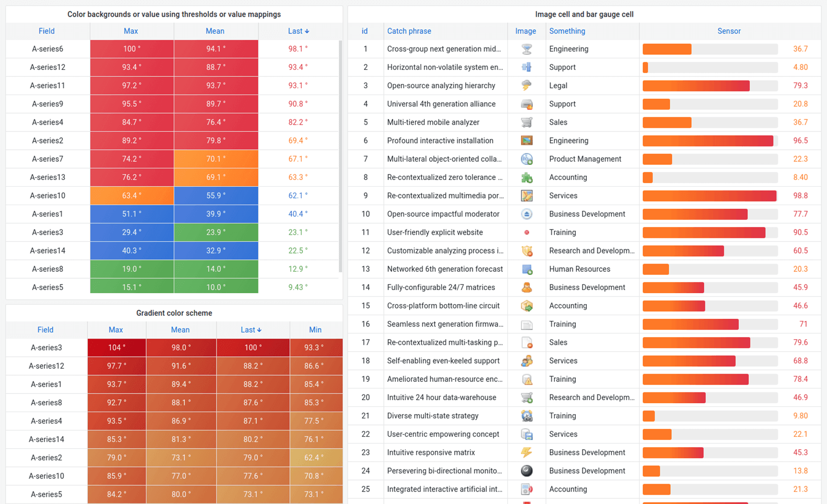Toggle Last column sort in Gradient table
The image size is (827, 504).
pyautogui.click(x=251, y=330)
